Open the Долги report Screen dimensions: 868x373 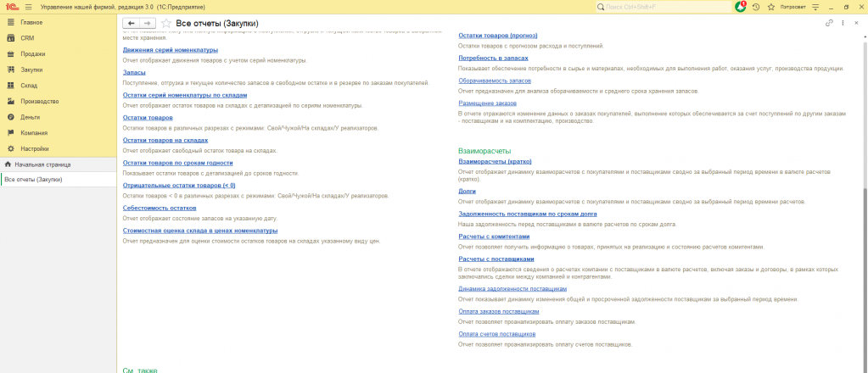click(468, 191)
